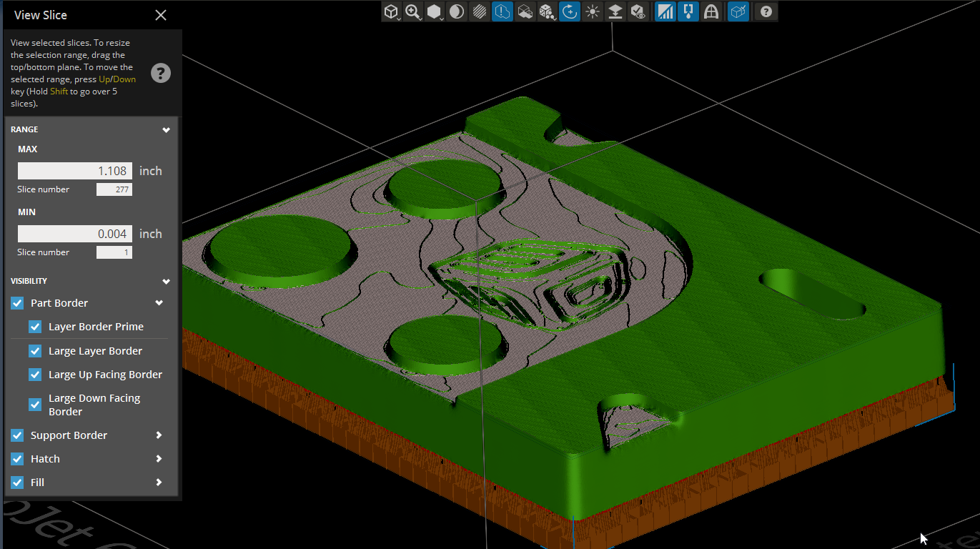980x549 pixels.
Task: Open the view orientation cube menu
Action: (x=392, y=11)
